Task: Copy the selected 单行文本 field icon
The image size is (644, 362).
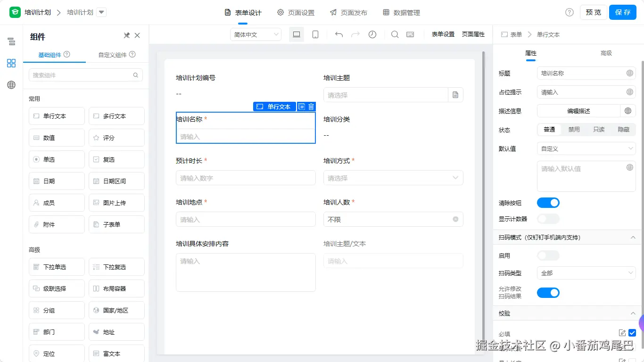Action: tap(302, 107)
